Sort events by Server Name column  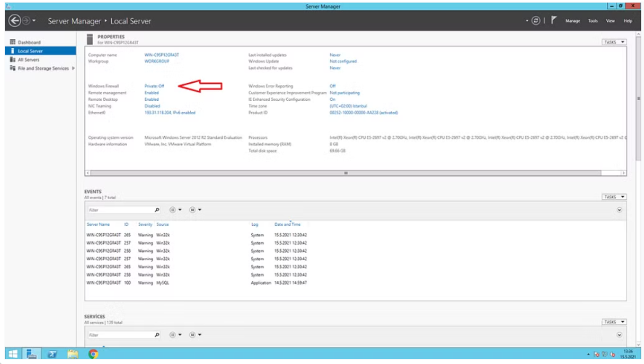click(98, 225)
